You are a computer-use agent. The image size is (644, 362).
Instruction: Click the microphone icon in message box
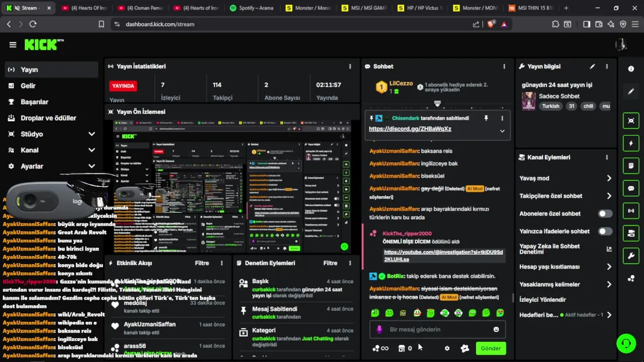click(x=379, y=329)
